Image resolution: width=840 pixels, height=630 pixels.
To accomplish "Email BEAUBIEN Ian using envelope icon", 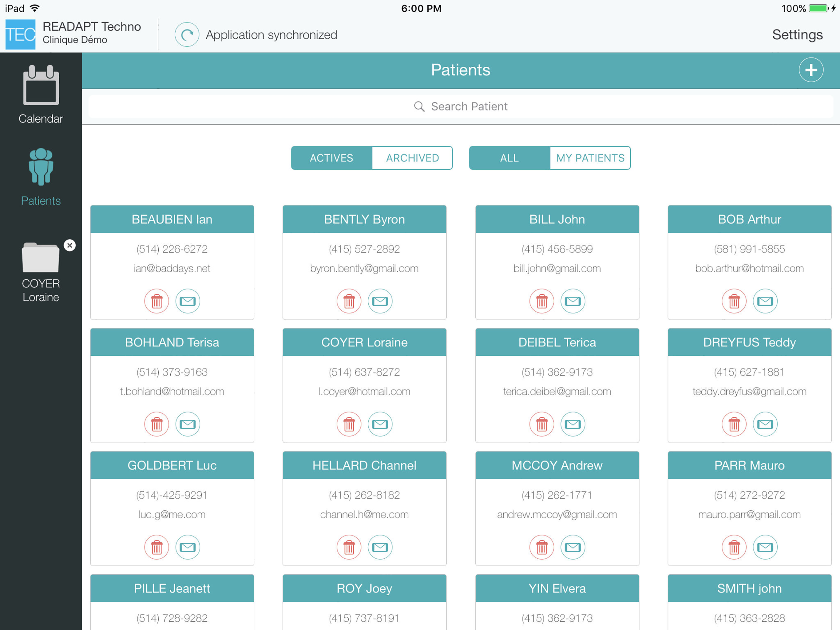I will pos(188,301).
